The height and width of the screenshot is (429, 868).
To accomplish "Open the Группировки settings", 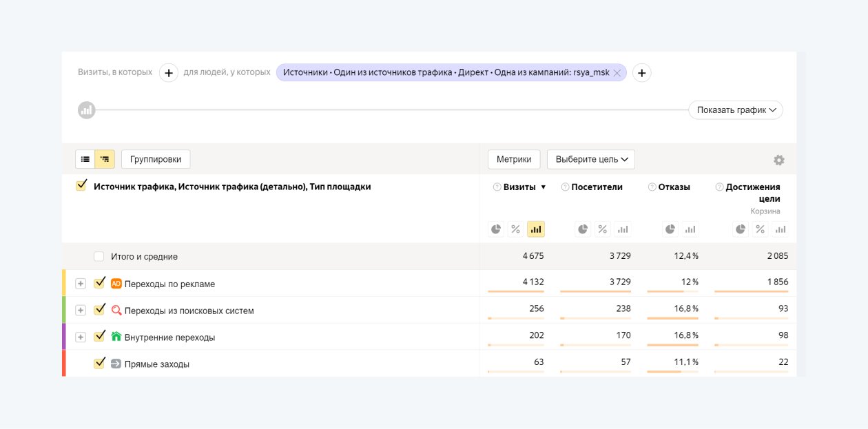I will [x=156, y=159].
